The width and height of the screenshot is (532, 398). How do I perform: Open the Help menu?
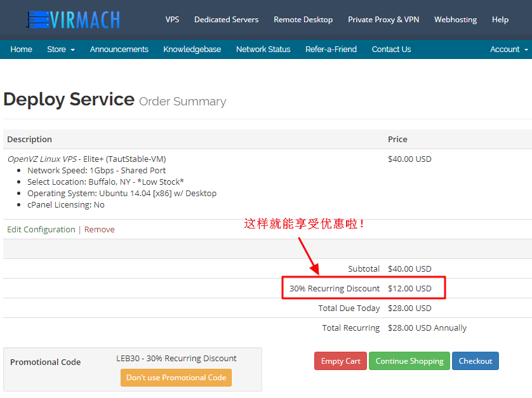[500, 20]
